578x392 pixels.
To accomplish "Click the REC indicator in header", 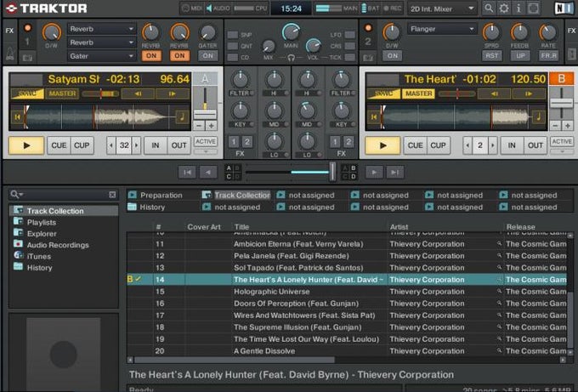I will (393, 9).
